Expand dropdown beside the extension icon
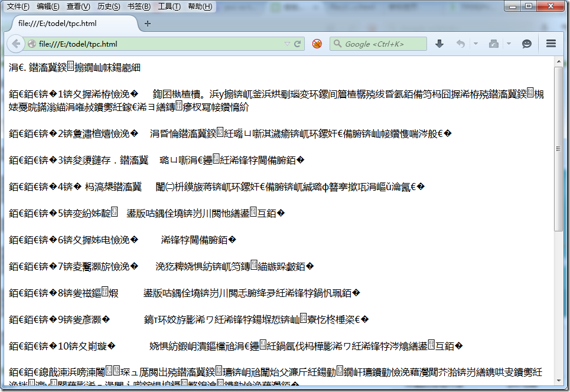 509,44
